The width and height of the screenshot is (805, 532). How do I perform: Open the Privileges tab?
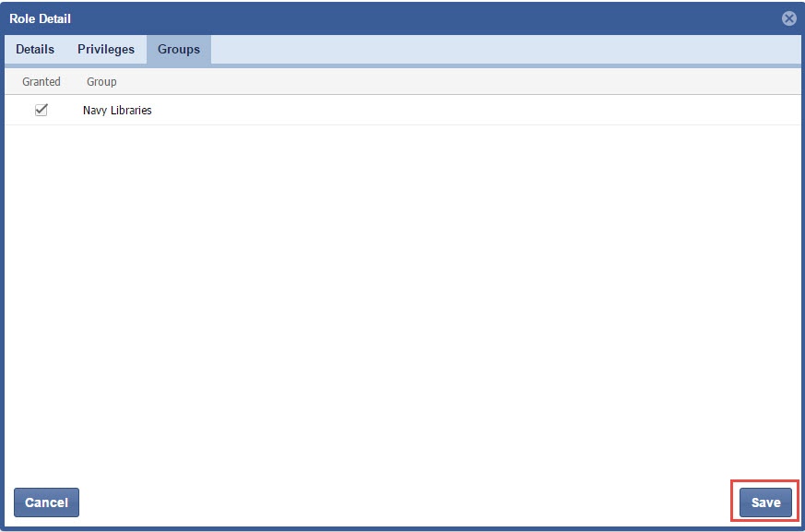pyautogui.click(x=106, y=50)
